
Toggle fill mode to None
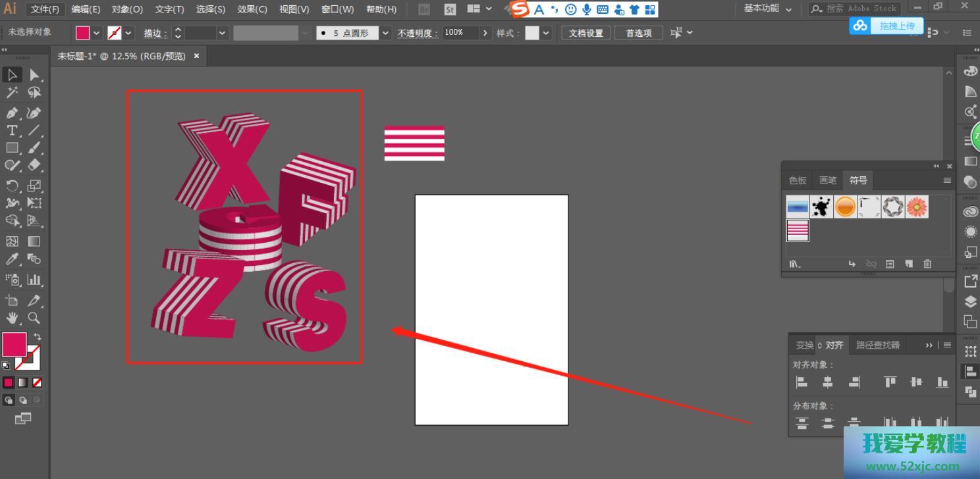(x=38, y=382)
